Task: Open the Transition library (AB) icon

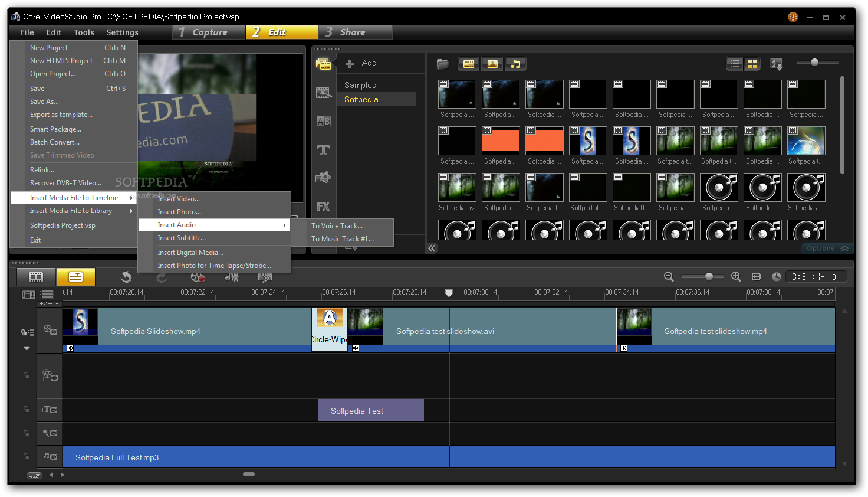Action: [x=323, y=121]
